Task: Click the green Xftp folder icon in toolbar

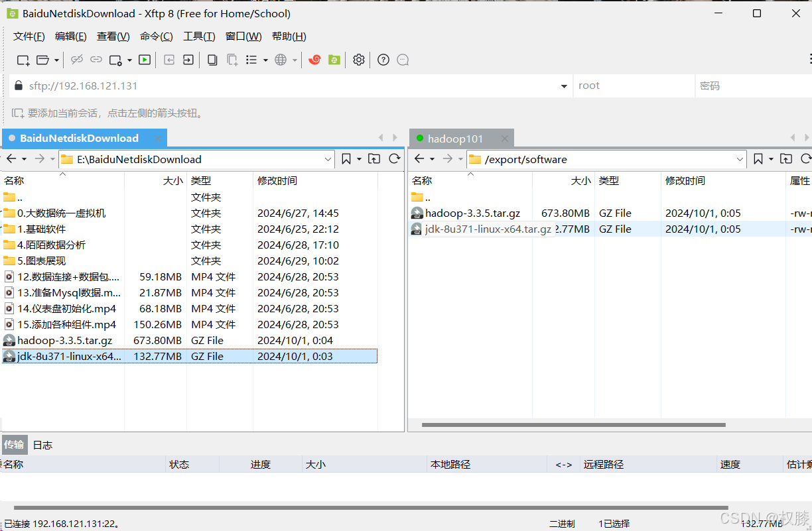Action: coord(334,60)
